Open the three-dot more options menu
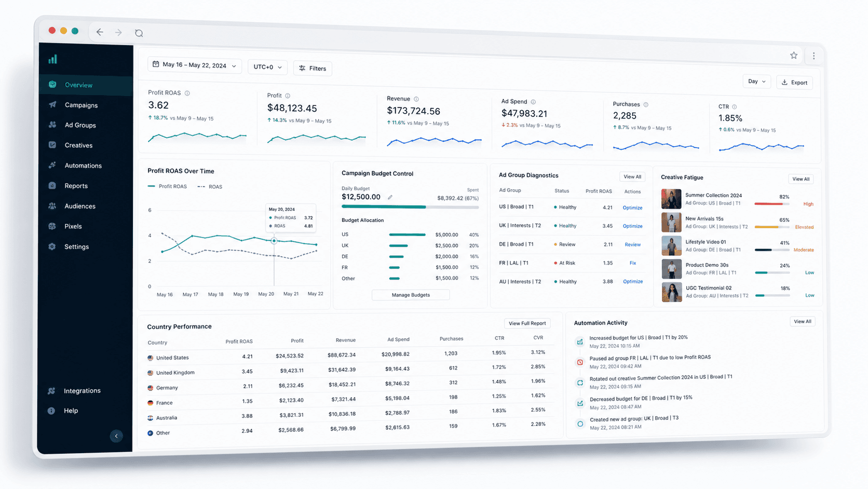 coord(813,56)
